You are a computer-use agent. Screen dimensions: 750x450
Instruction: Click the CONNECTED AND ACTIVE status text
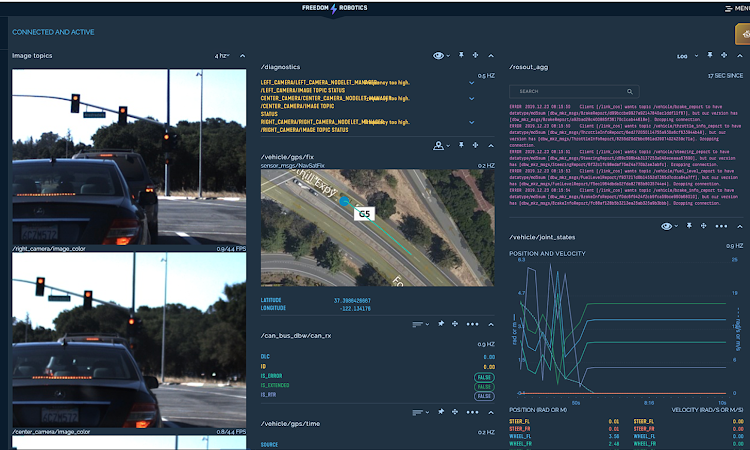pos(53,32)
